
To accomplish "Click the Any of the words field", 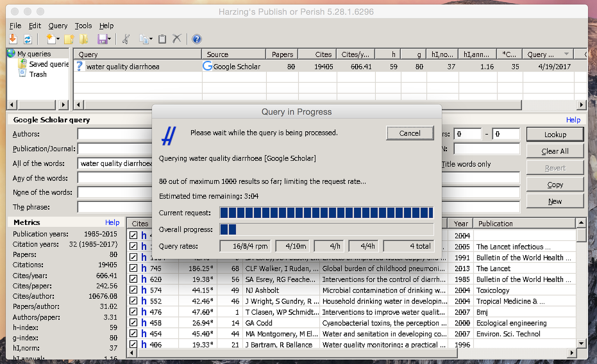I will coord(115,178).
